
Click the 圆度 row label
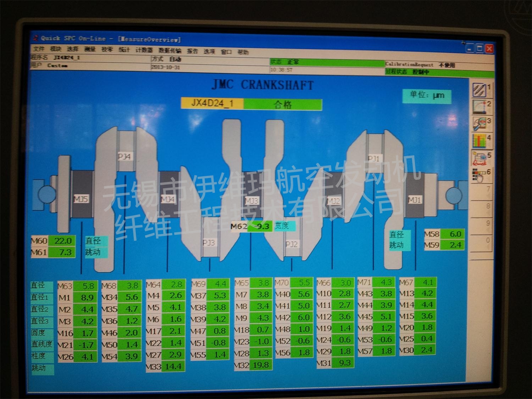41,333
